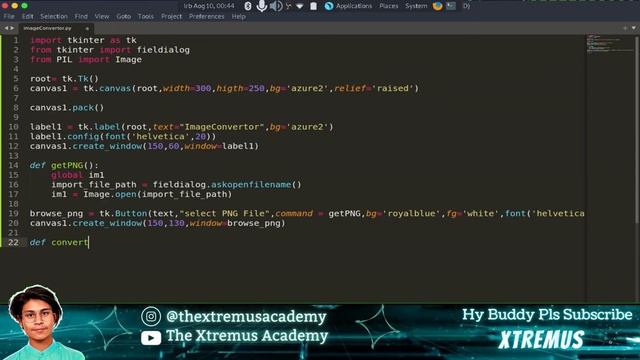This screenshot has height=360, width=640.
Task: Click the wifi indicator icon
Action: (x=300, y=6)
